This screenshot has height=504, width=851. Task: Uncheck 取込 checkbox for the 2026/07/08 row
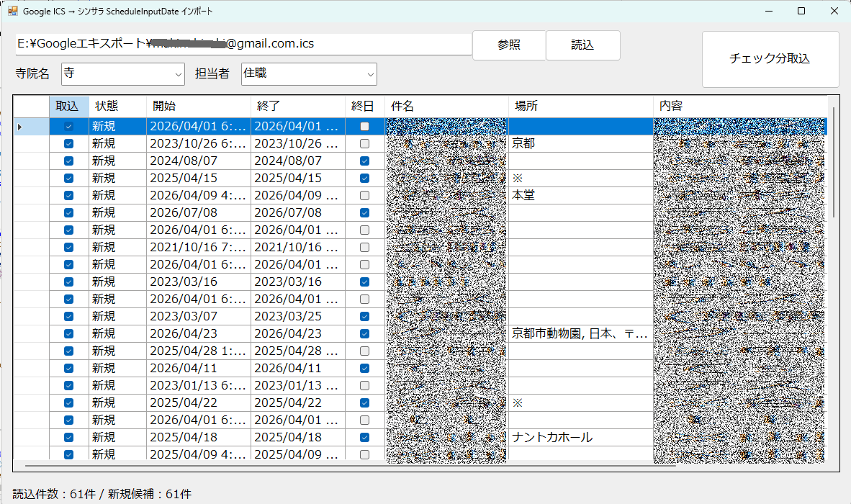69,213
